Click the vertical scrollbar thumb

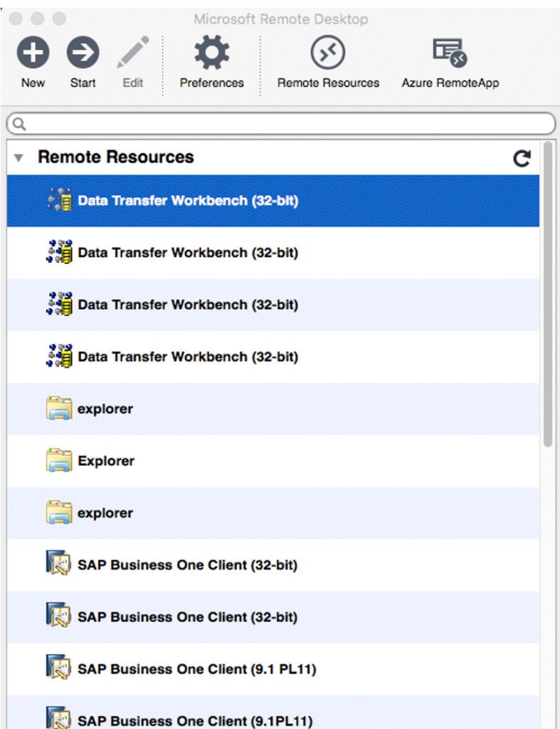tap(548, 294)
